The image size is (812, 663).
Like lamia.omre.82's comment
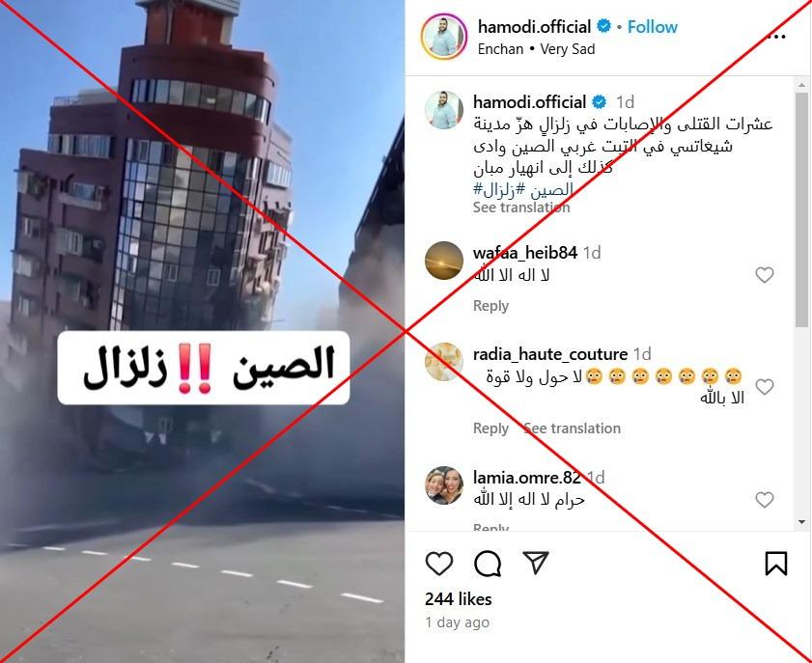point(765,500)
